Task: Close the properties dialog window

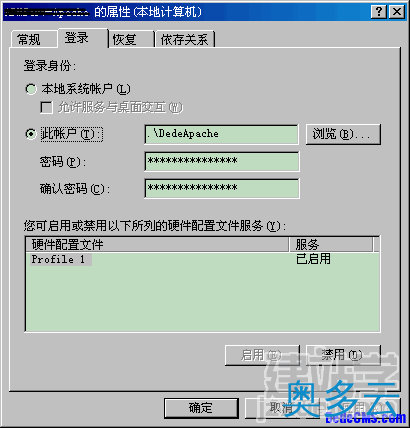Action: point(397,12)
